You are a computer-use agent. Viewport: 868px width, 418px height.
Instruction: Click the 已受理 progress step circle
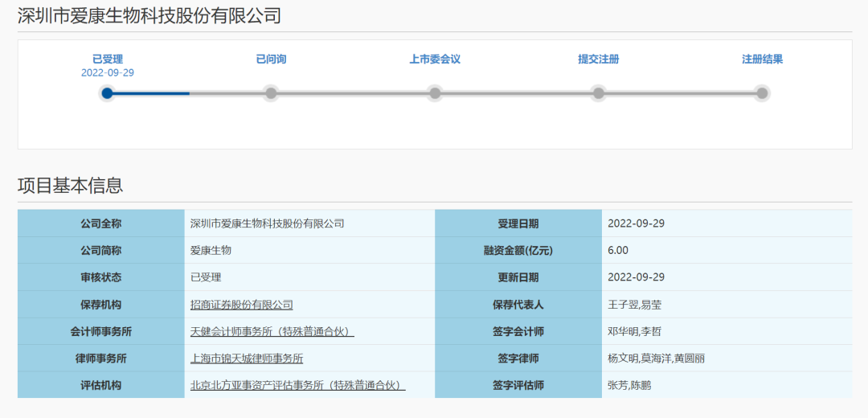[x=107, y=93]
